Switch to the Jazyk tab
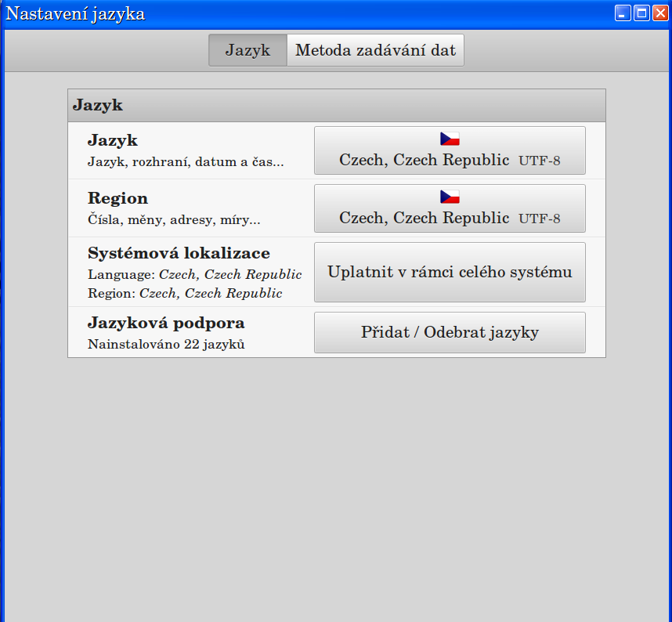This screenshot has height=622, width=672. point(247,50)
